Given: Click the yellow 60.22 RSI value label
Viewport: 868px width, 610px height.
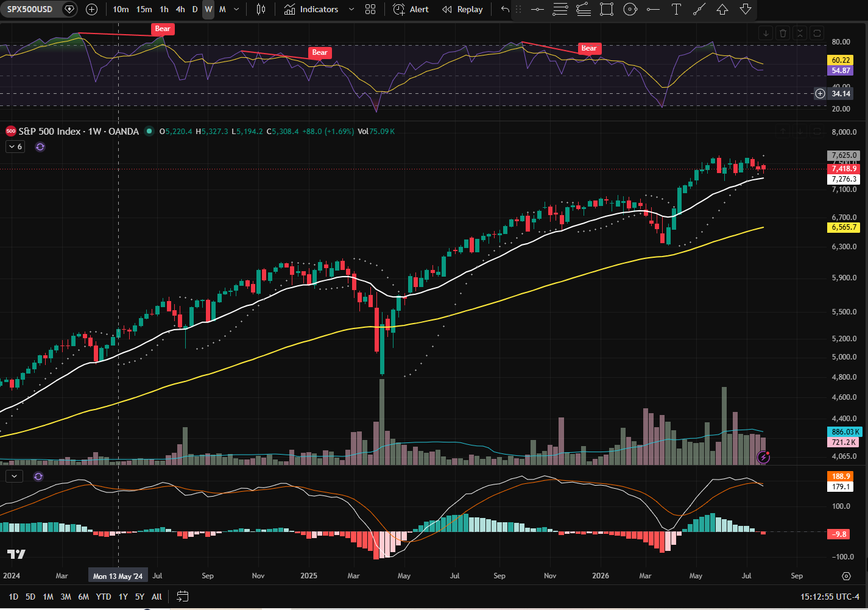Looking at the screenshot, I should [841, 60].
